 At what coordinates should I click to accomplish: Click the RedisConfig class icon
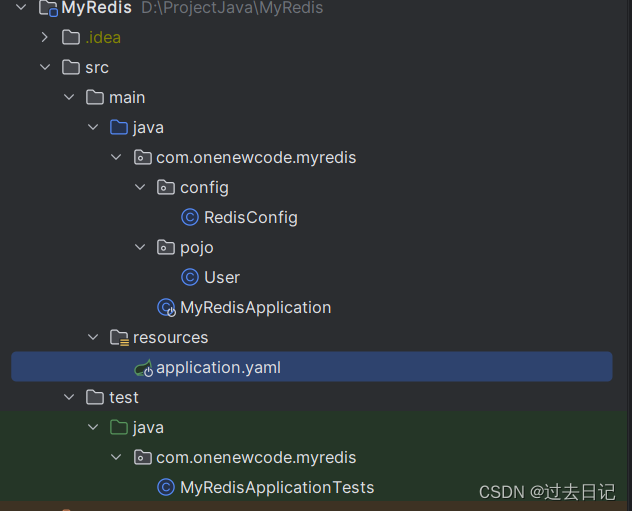coord(189,217)
